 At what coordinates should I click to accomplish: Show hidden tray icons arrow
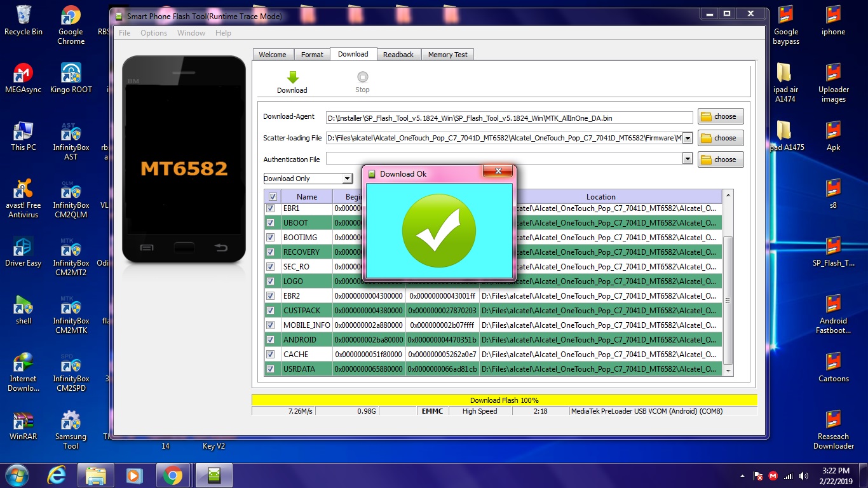[742, 476]
